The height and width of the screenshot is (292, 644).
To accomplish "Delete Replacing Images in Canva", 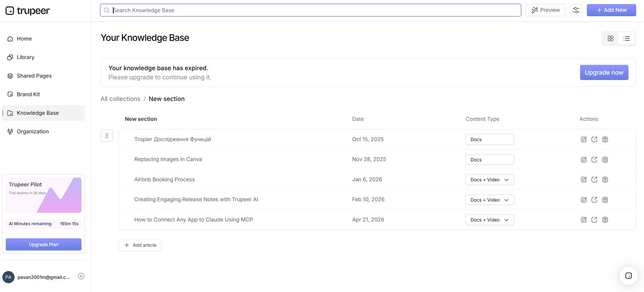I will point(605,160).
